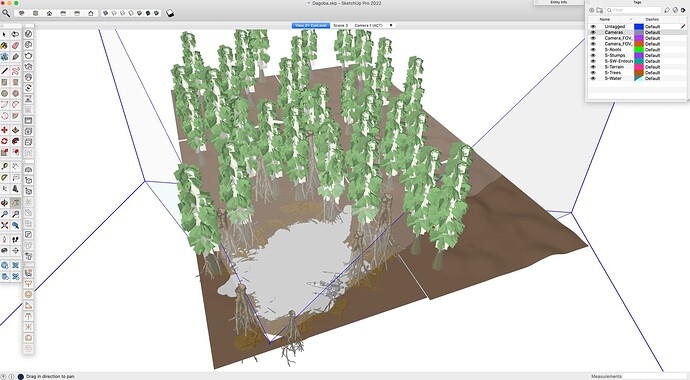Click the Orbit tool icon
This screenshot has height=380, width=690.
coord(4,203)
